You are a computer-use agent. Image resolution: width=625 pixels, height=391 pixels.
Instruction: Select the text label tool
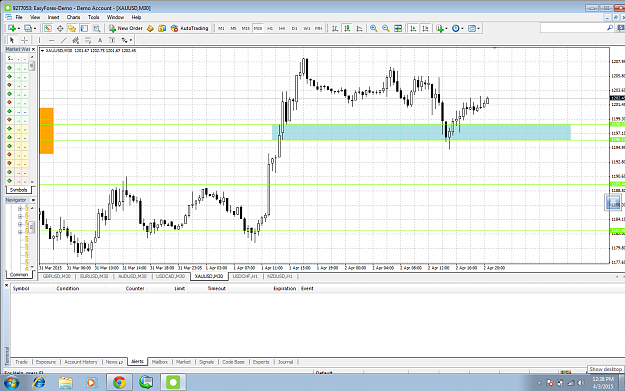coord(112,40)
